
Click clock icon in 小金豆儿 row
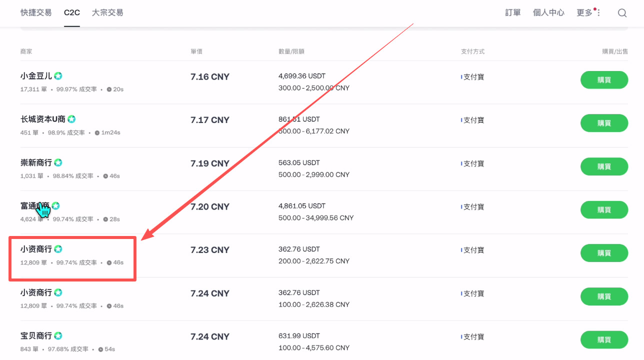(109, 89)
